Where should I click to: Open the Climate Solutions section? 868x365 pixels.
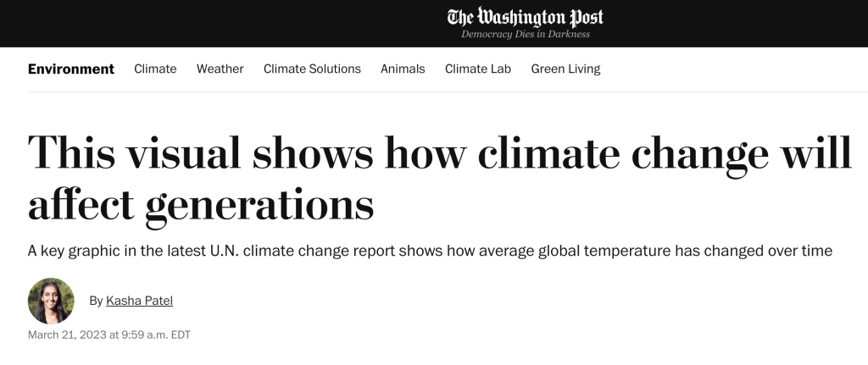[x=312, y=69]
